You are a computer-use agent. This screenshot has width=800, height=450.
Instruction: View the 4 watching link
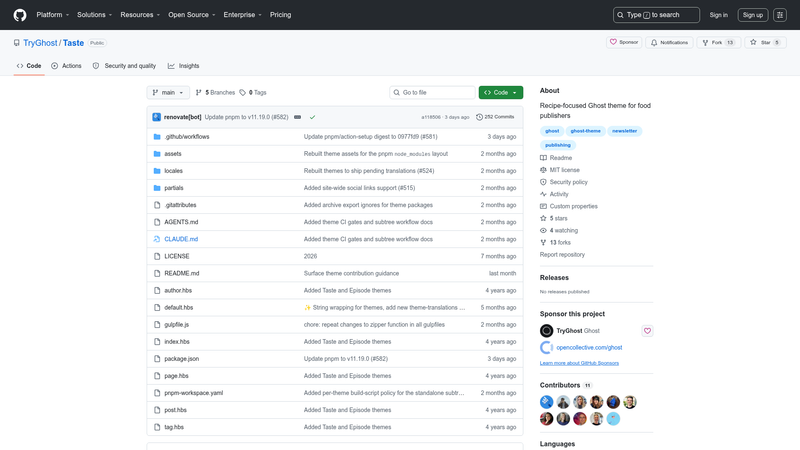(x=559, y=231)
